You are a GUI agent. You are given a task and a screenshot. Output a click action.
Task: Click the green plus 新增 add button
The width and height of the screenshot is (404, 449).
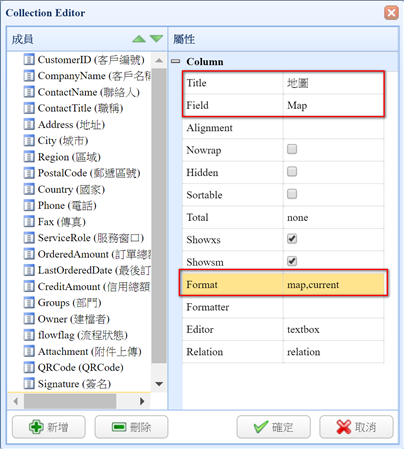[x=49, y=427]
